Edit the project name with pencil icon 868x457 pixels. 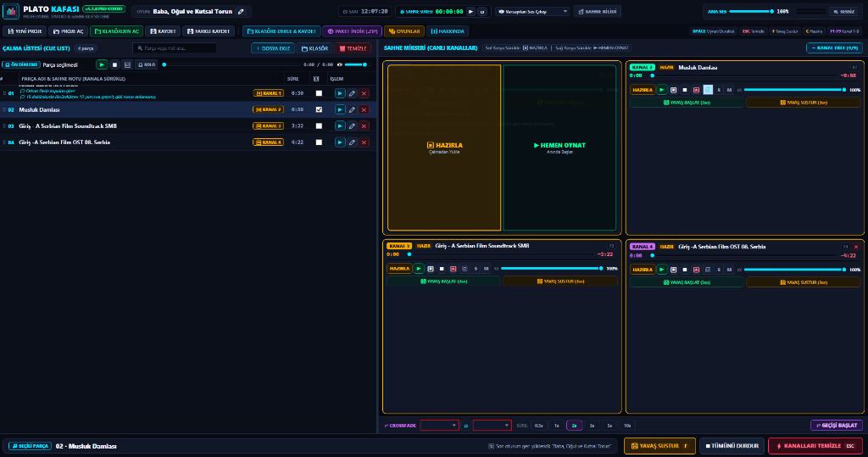coord(241,12)
